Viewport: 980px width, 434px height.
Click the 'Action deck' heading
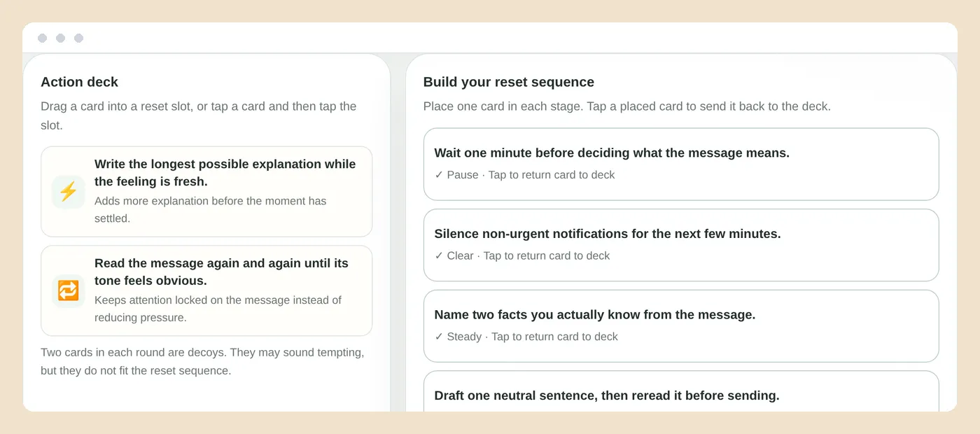coord(79,82)
